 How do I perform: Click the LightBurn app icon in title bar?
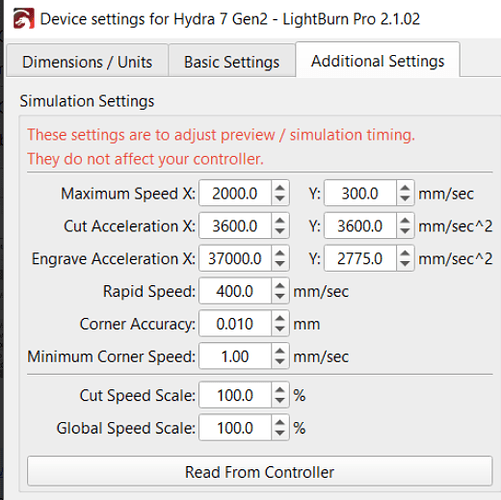[x=23, y=19]
